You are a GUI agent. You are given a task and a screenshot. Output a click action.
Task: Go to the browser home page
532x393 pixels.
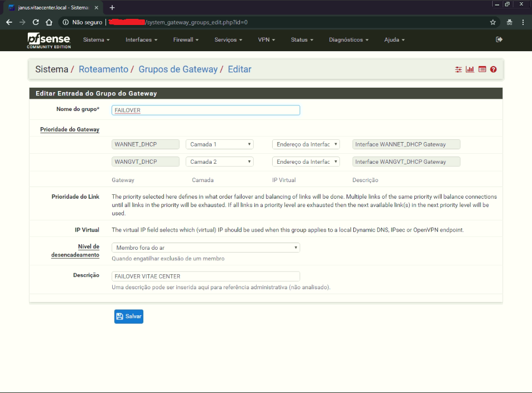tap(49, 22)
